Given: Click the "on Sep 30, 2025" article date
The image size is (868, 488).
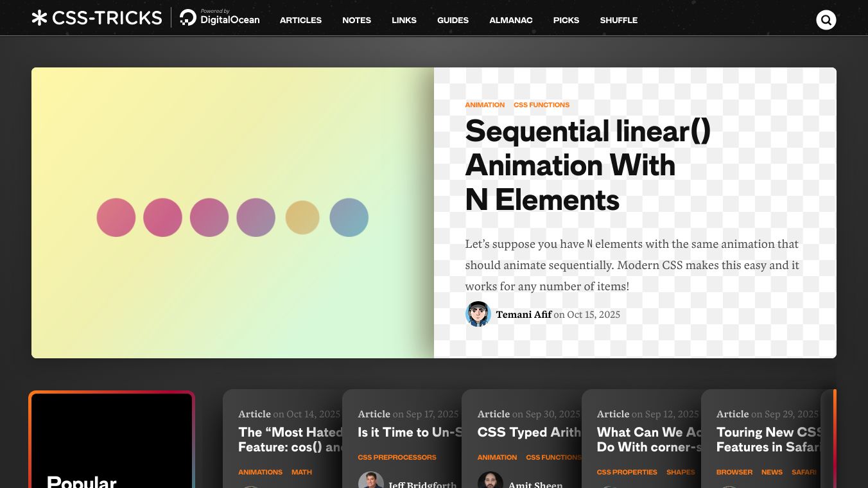Looking at the screenshot, I should click(546, 414).
